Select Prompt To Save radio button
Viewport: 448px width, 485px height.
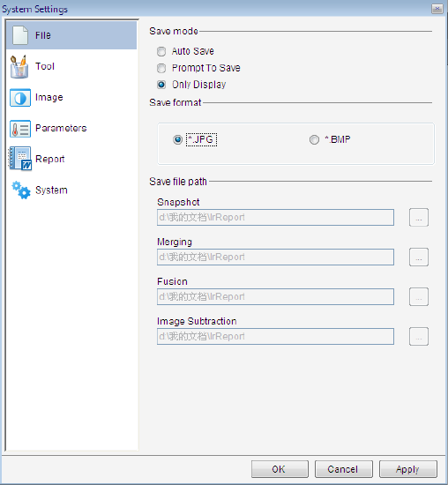pyautogui.click(x=161, y=68)
